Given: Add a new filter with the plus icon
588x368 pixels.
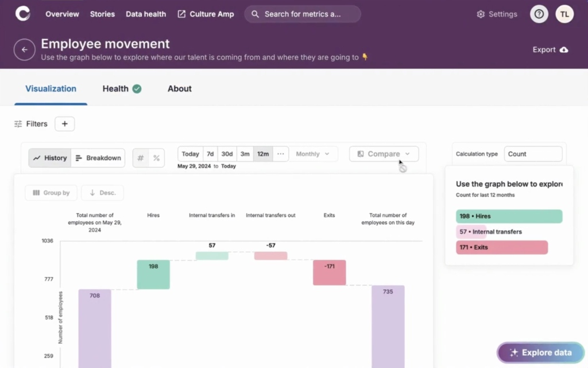Looking at the screenshot, I should 64,124.
